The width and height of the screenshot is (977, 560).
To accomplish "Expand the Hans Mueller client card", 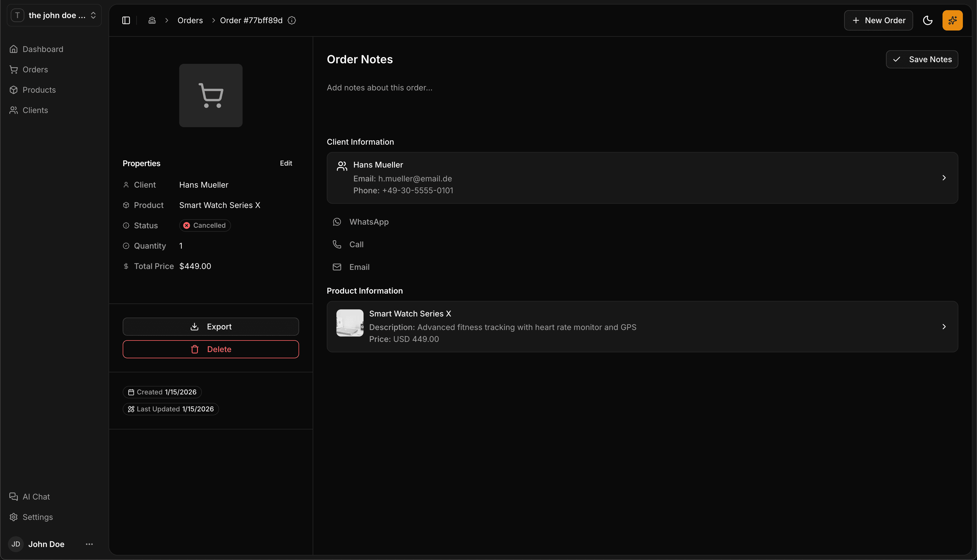I will (x=944, y=178).
